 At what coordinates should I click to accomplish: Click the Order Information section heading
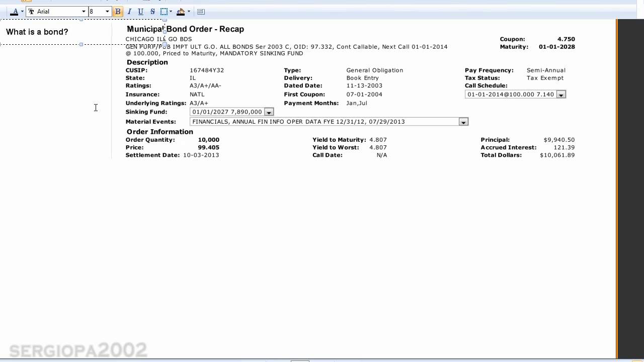(x=160, y=132)
